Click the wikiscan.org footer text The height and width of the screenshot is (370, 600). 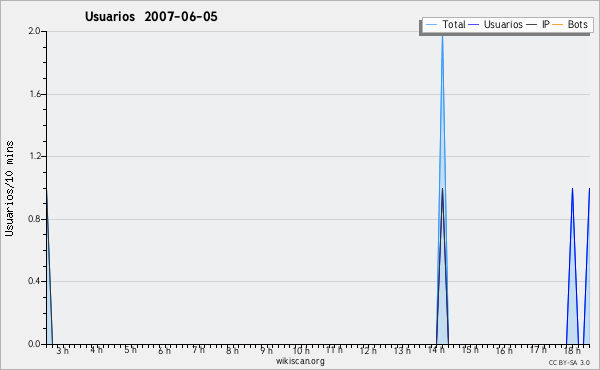pos(300,361)
